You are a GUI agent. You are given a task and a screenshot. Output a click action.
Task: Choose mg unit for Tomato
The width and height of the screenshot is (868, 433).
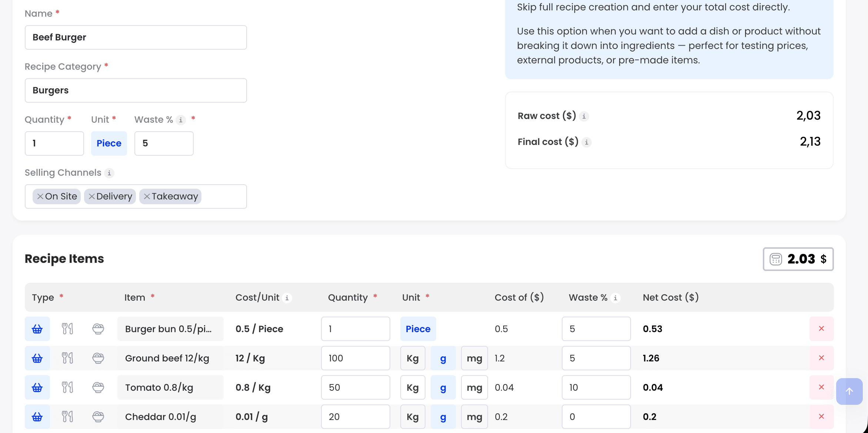[x=474, y=387]
